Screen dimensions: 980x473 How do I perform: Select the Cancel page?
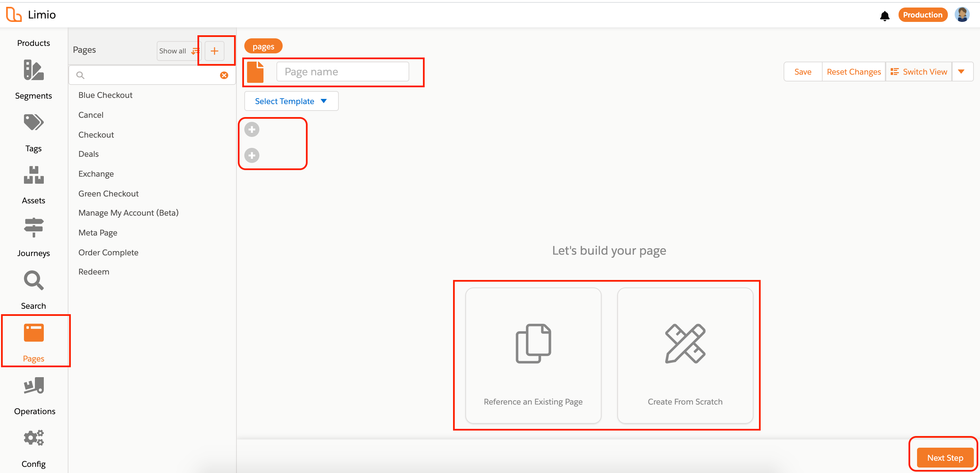[91, 115]
